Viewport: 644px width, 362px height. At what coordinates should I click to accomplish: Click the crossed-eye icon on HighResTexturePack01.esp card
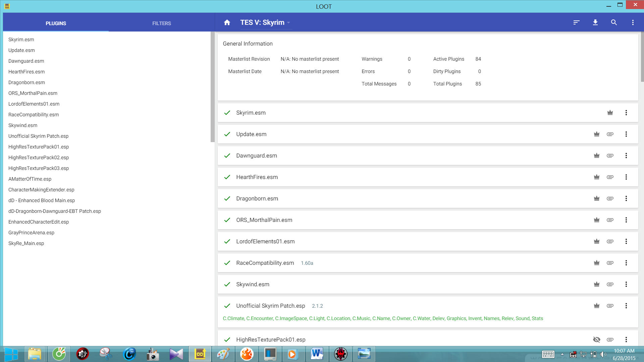coord(597,340)
